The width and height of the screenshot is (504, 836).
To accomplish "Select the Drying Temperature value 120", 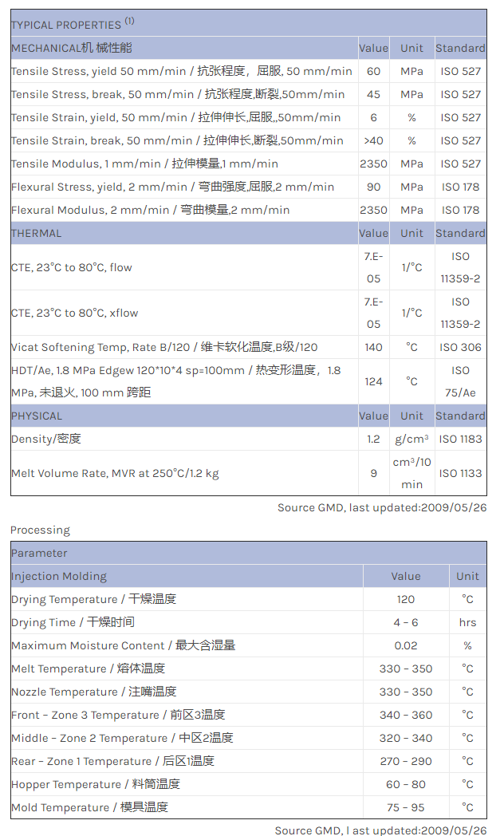I will 405,599.
